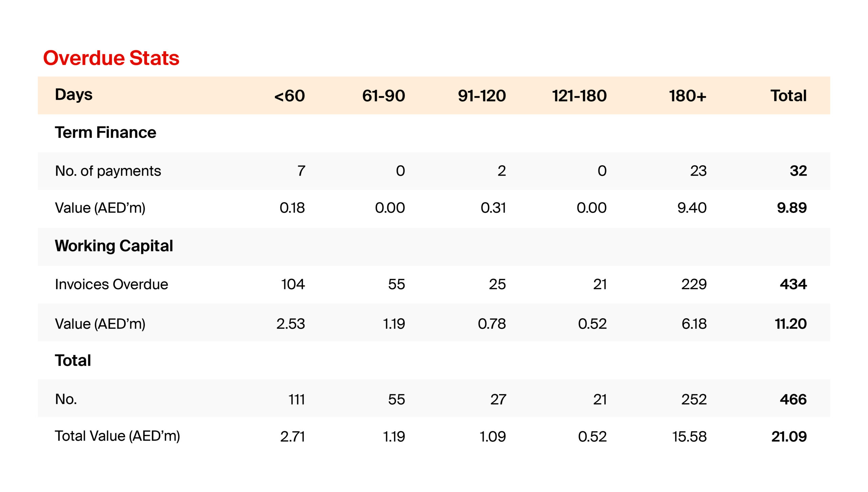Viewport: 868px width, 492px height.
Task: Select the Days column header
Action: click(74, 95)
